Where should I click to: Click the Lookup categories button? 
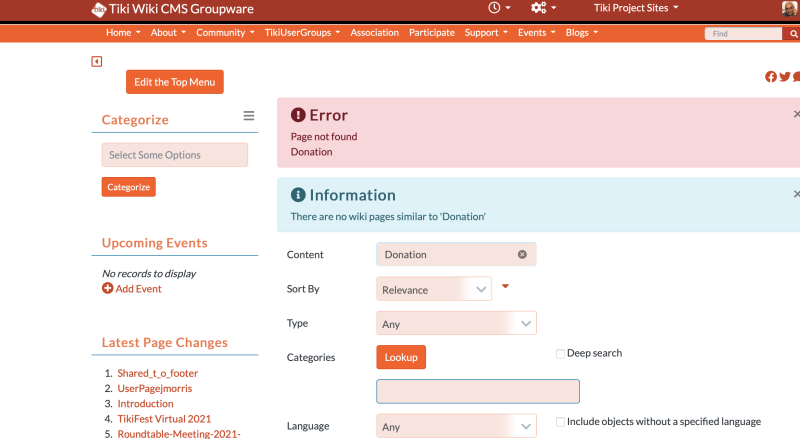tap(401, 357)
